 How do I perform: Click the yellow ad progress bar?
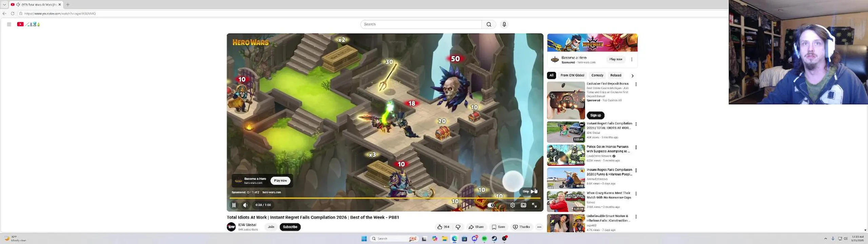385,198
